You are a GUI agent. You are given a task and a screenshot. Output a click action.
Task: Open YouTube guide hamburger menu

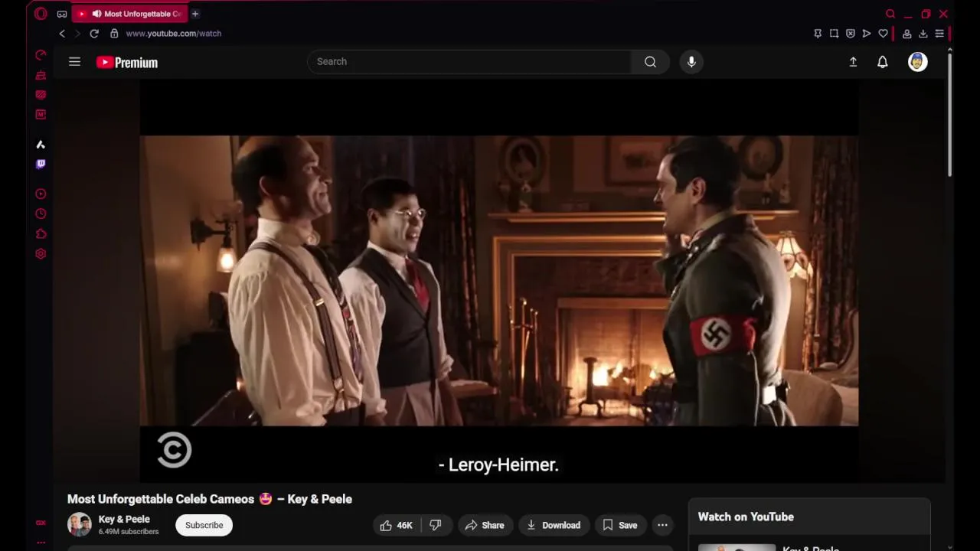(x=74, y=62)
